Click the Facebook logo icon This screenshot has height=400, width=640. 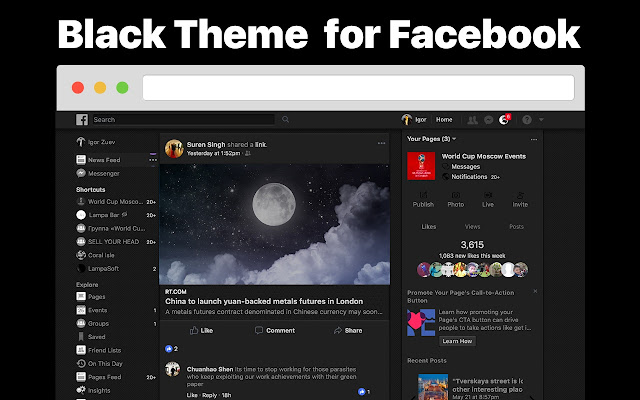click(x=82, y=120)
